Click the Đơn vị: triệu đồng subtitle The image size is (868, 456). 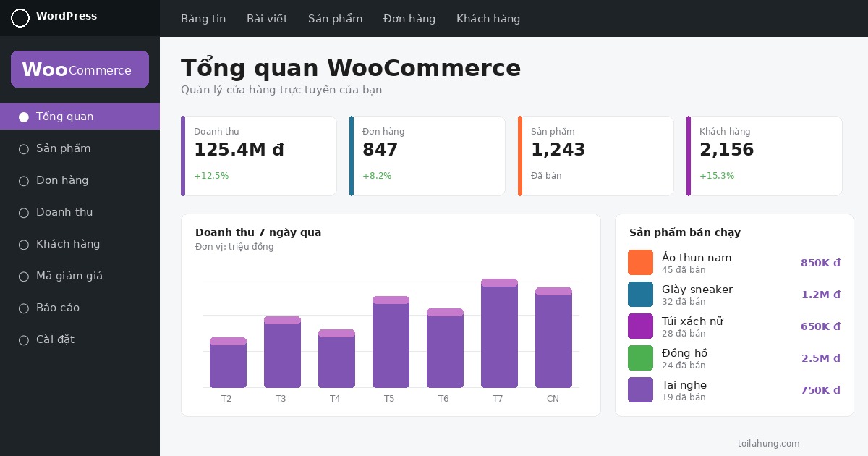(x=234, y=247)
